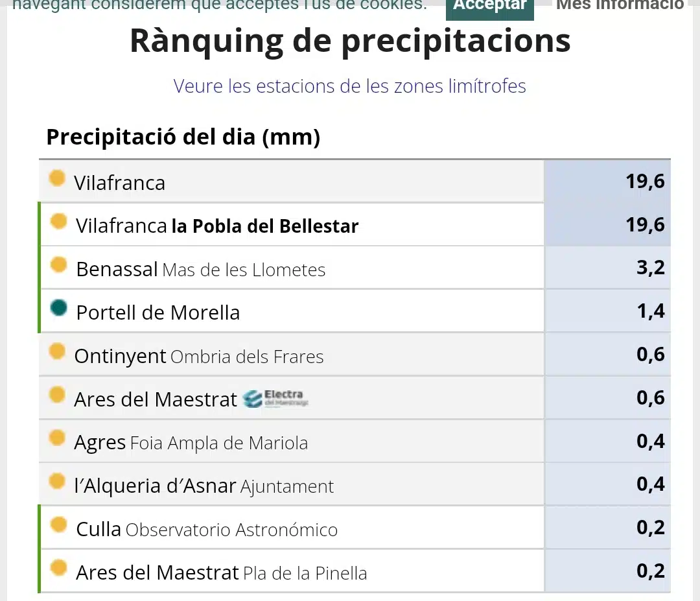The image size is (700, 601).
Task: Open Ontinyent Ombria dels Frares station
Action: click(x=199, y=357)
